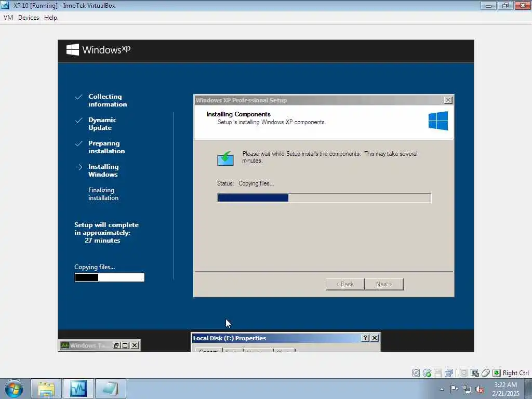
Task: Click the Next button in Setup
Action: [384, 284]
